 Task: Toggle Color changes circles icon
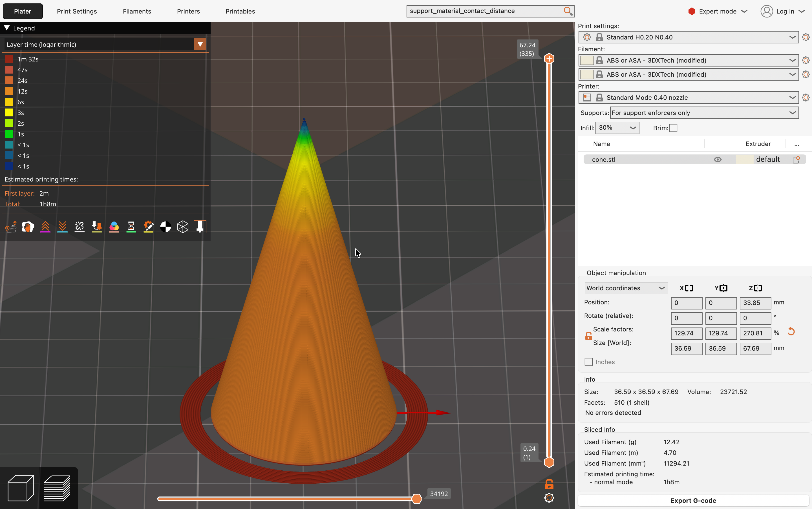point(114,227)
